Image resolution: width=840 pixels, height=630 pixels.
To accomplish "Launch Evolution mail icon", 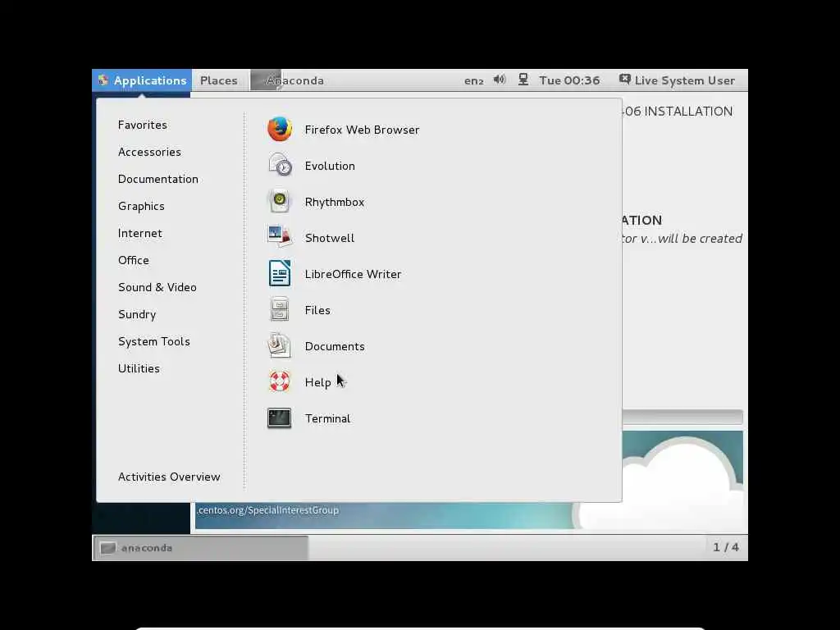I will tap(280, 165).
